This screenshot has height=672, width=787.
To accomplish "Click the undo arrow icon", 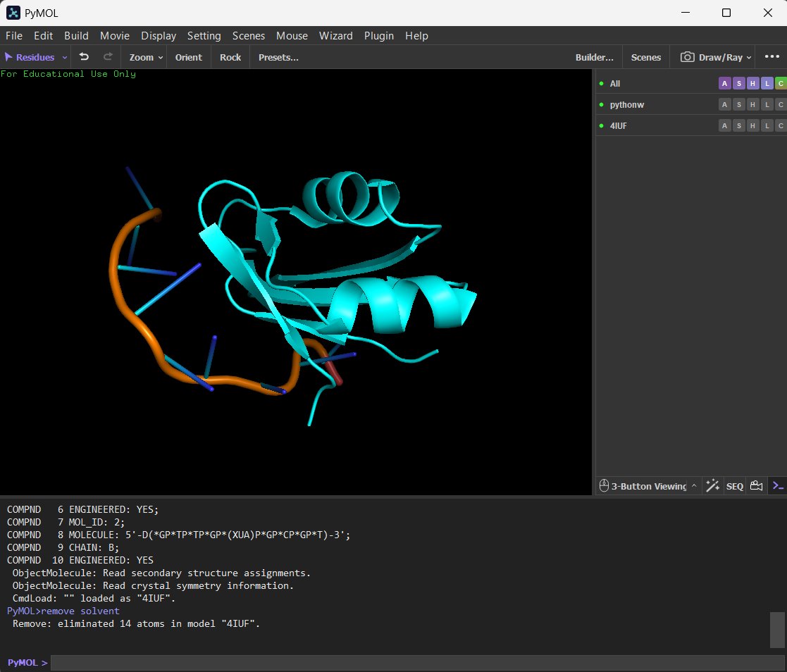I will pos(84,57).
